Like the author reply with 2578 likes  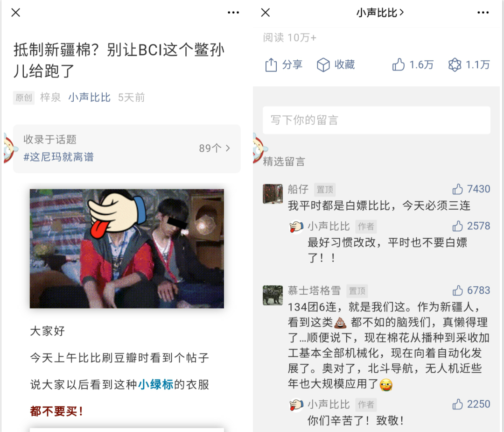pos(457,226)
